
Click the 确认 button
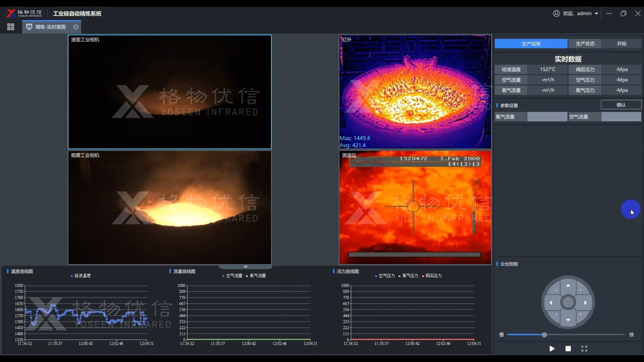tap(621, 105)
